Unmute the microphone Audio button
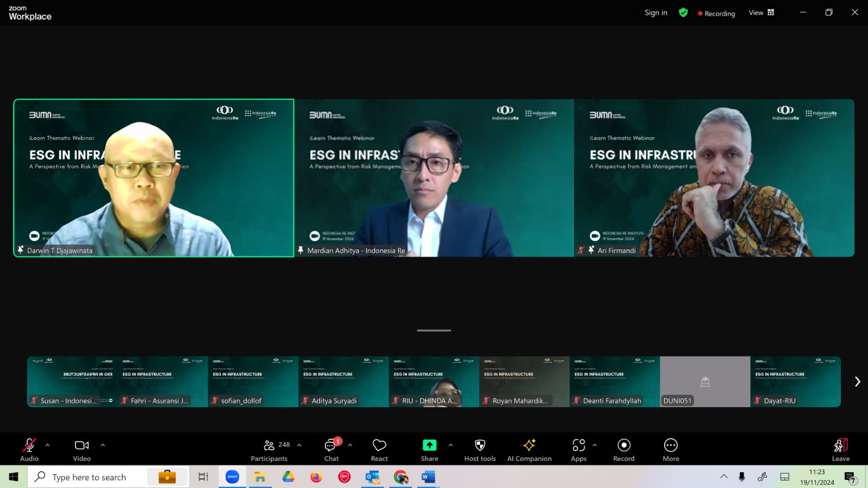 pyautogui.click(x=29, y=450)
